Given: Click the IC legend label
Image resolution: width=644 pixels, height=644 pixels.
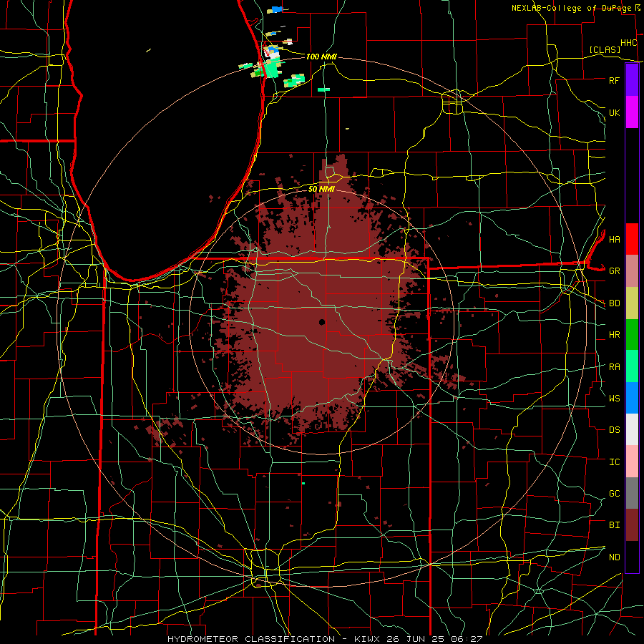Looking at the screenshot, I should point(615,462).
